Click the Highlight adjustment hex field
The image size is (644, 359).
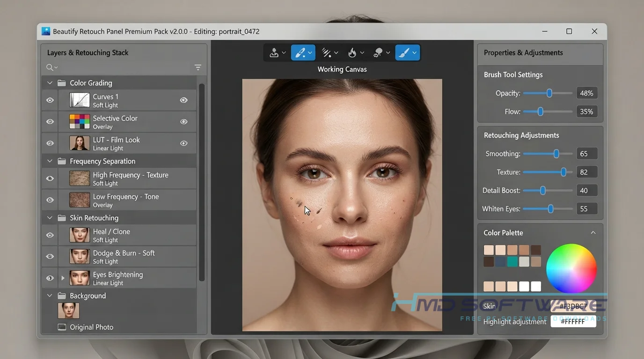[573, 322]
